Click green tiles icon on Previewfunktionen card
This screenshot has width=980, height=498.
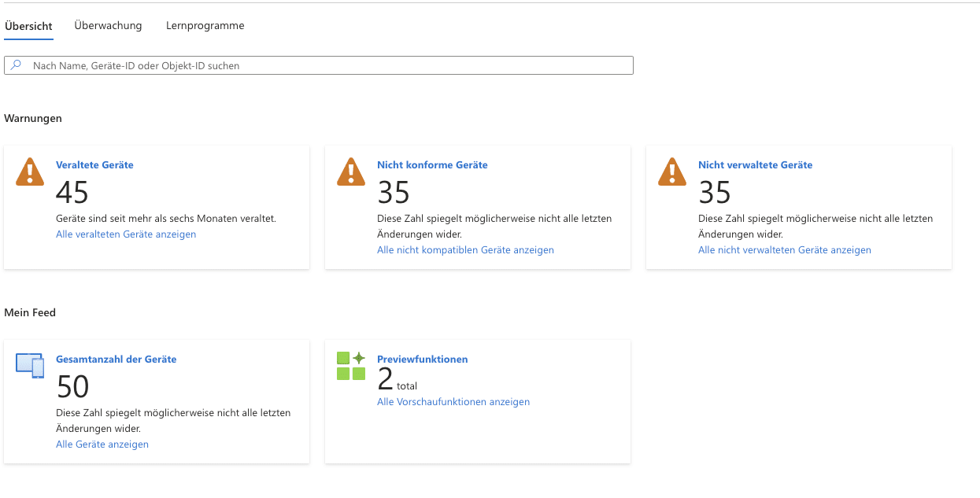[x=351, y=366]
